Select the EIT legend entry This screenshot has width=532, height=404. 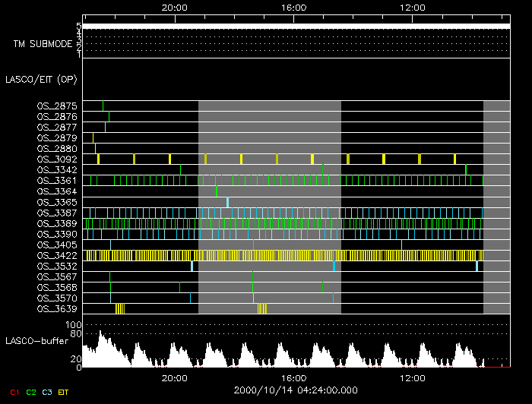tap(63, 392)
